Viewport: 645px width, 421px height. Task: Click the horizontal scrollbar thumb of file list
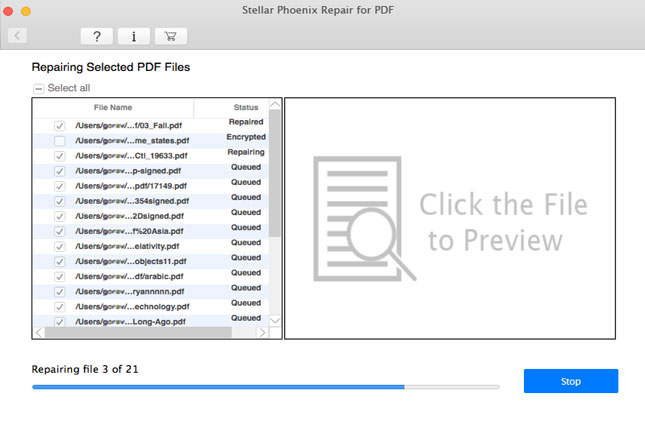(x=138, y=332)
